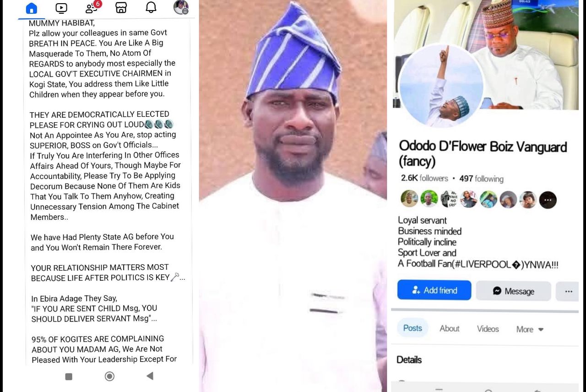Switch to the About tab

pyautogui.click(x=450, y=329)
